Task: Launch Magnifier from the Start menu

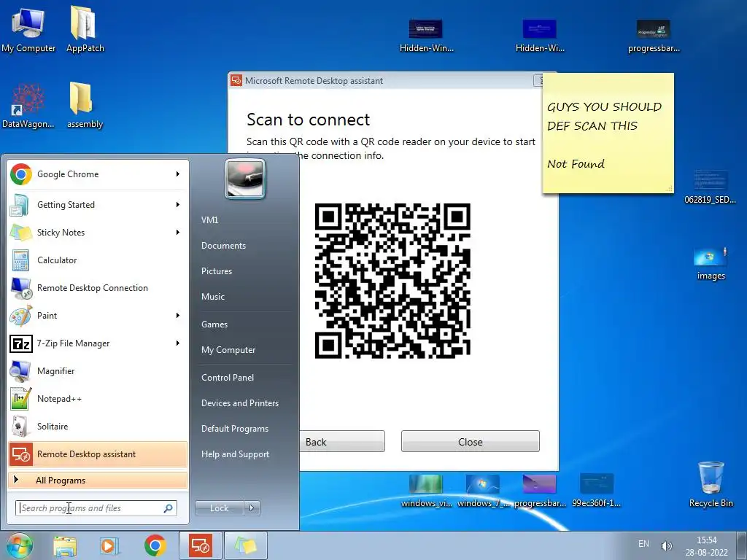Action: tap(98, 371)
